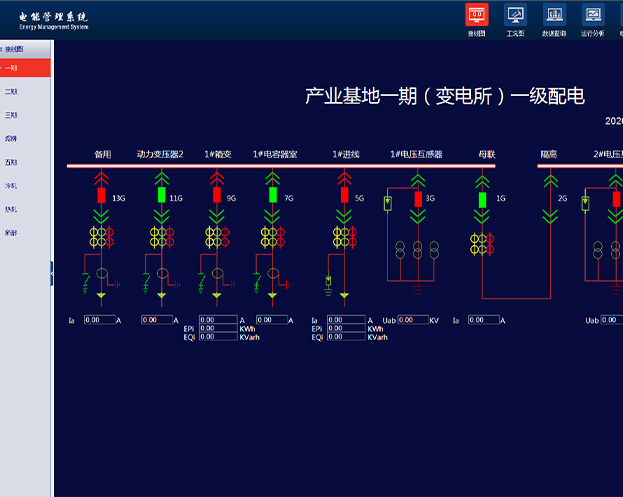The height and width of the screenshot is (497, 623).
Task: Collapse the left sidebar with splitter arrow
Action: pyautogui.click(x=51, y=273)
